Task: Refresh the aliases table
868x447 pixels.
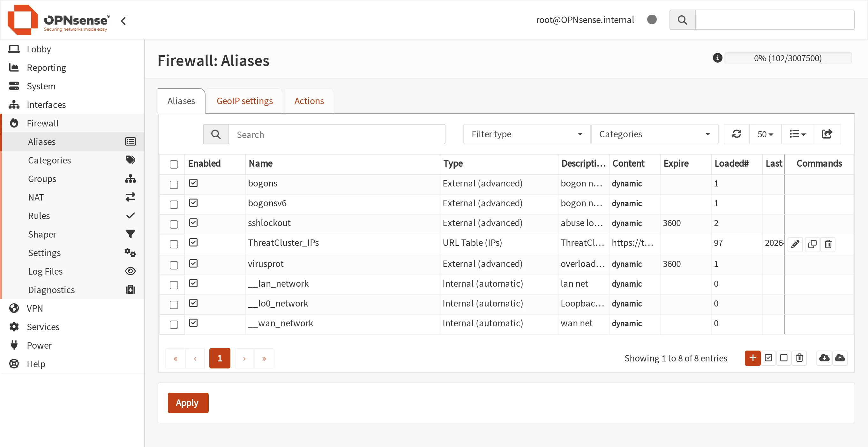Action: click(737, 134)
